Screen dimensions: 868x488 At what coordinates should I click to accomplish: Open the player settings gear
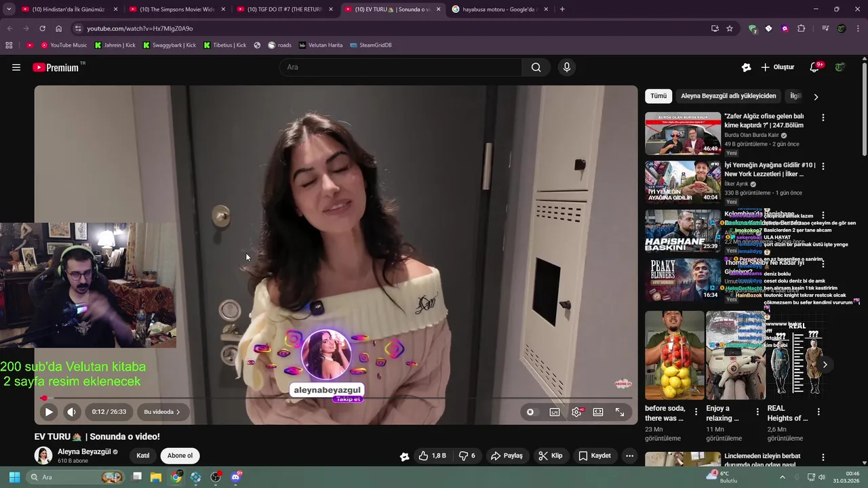(x=576, y=411)
